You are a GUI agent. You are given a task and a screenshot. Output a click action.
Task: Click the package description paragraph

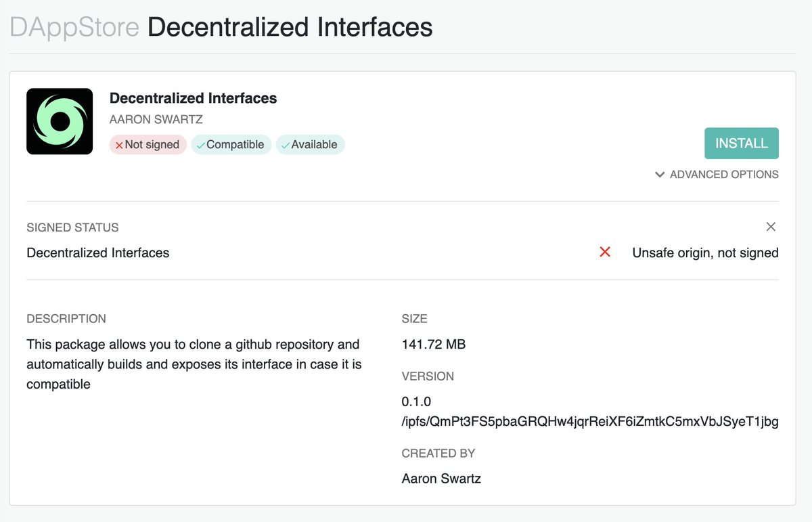point(194,364)
